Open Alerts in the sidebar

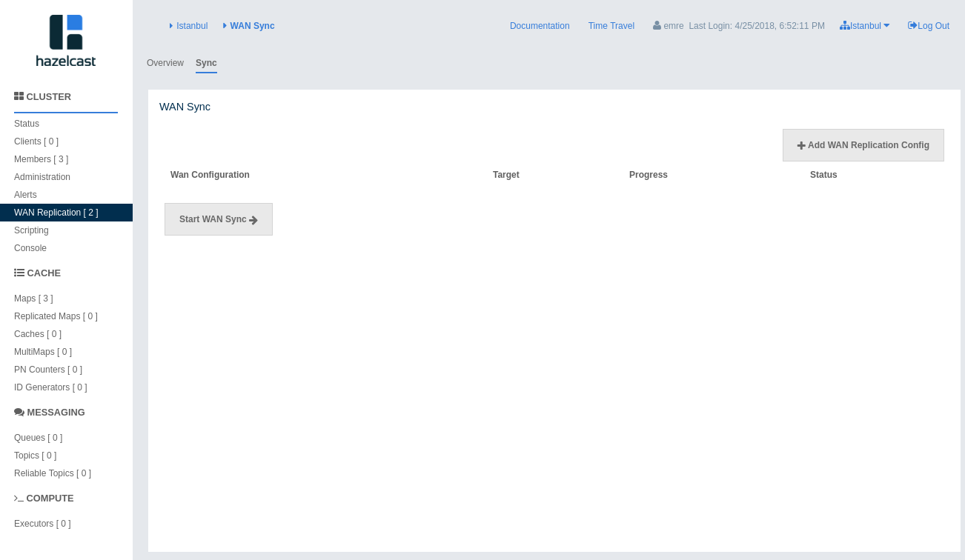(25, 195)
